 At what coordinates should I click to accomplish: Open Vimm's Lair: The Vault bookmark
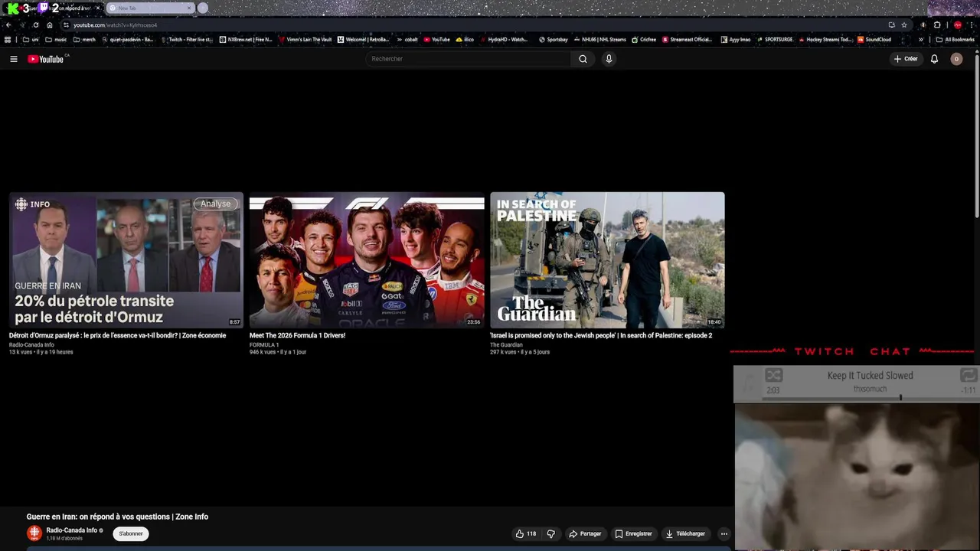[x=305, y=40]
